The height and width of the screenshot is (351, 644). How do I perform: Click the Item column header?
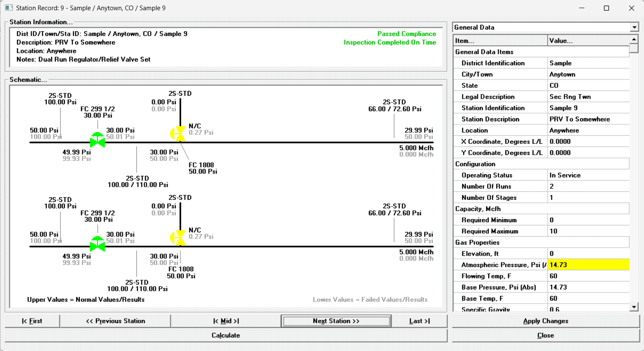[500, 41]
